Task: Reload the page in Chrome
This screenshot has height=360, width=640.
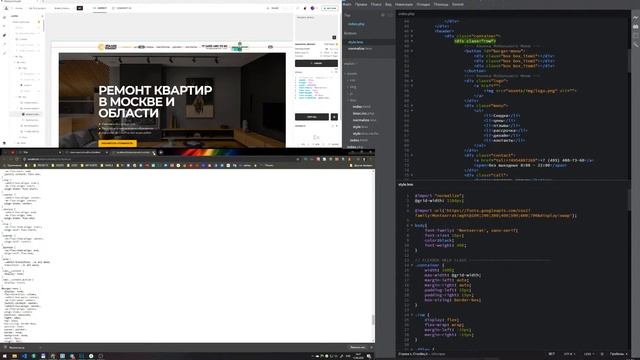Action: (18, 159)
